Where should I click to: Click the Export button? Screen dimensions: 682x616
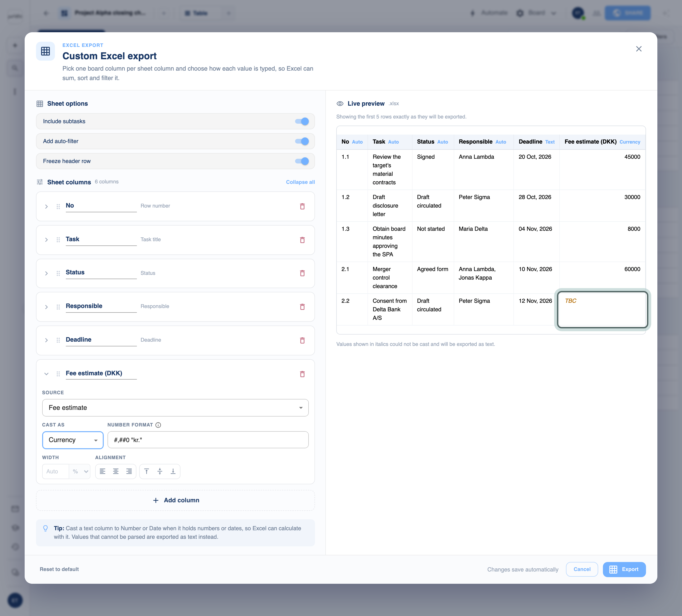click(x=624, y=570)
